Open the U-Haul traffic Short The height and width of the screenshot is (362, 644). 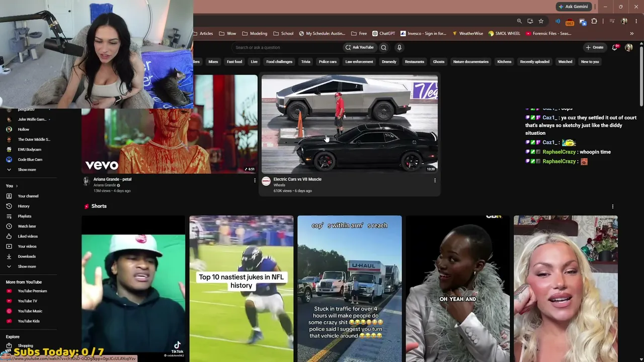[x=349, y=289]
